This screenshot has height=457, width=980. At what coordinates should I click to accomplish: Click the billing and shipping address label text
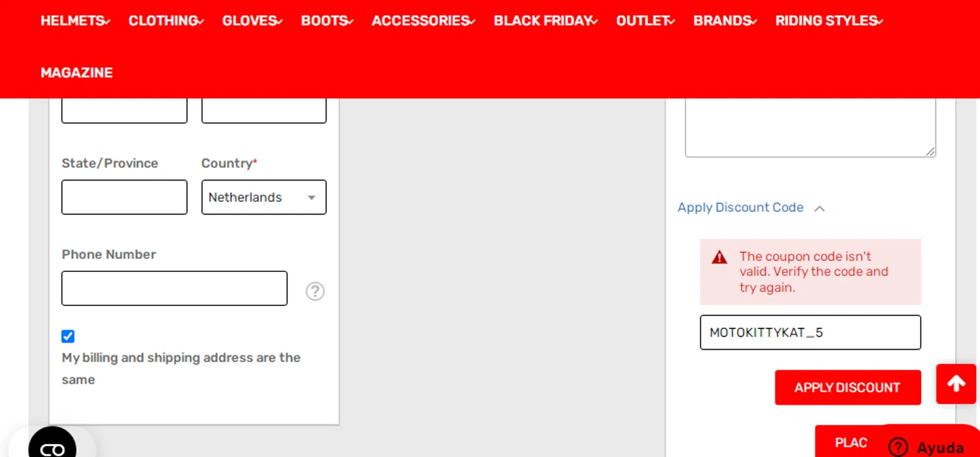click(x=181, y=369)
